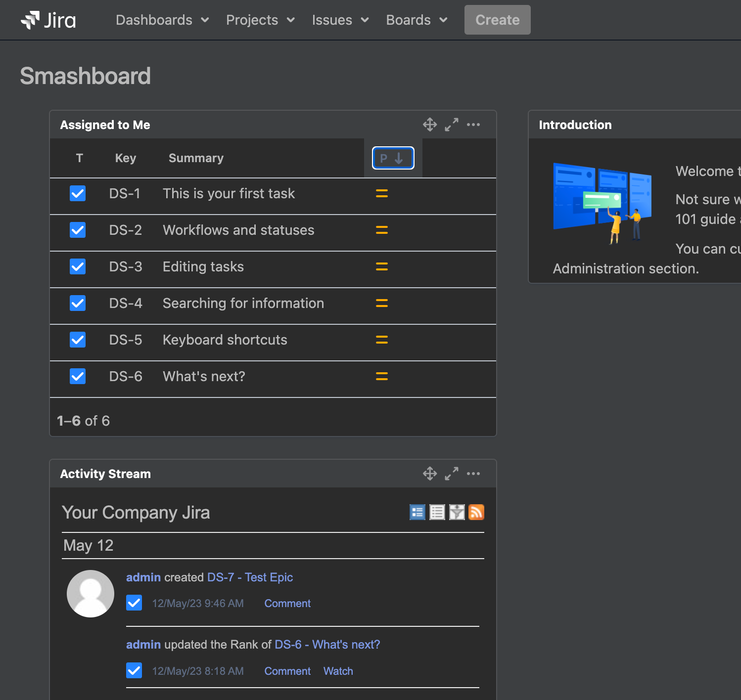741x700 pixels.
Task: Click 'Your Company Jira' stream title
Action: click(x=136, y=513)
